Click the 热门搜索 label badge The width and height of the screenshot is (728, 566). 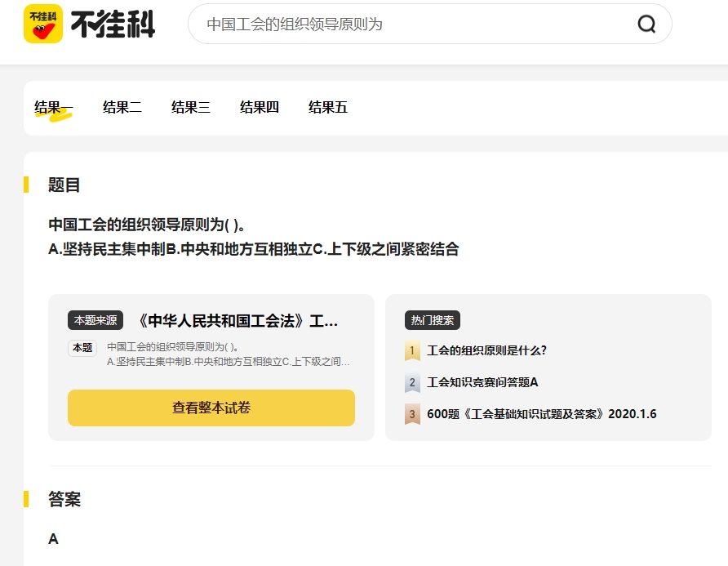[x=433, y=320]
